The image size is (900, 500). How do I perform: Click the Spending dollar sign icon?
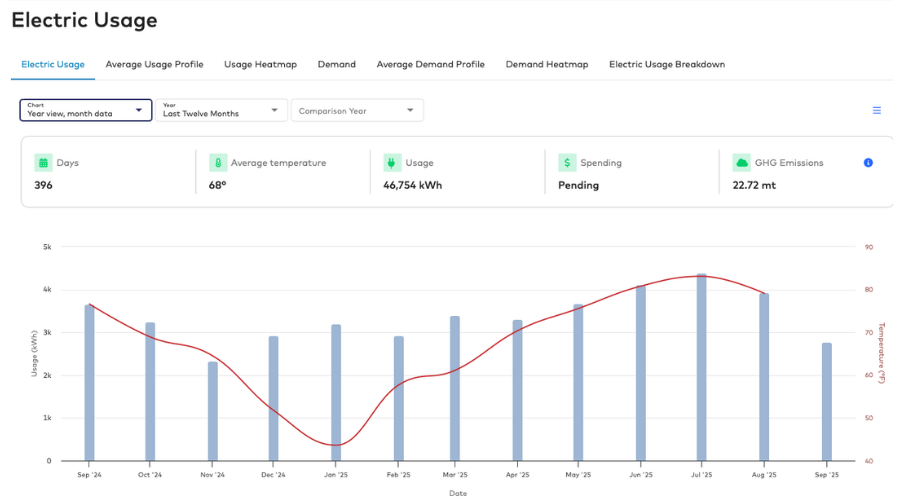[x=567, y=162]
